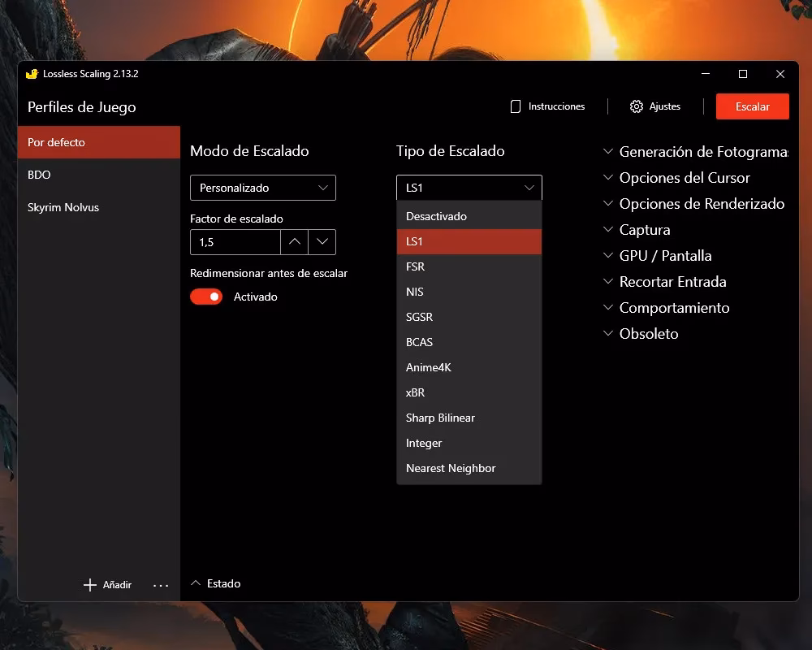Image resolution: width=812 pixels, height=650 pixels.
Task: Click Añadir to add a profile
Action: click(108, 585)
